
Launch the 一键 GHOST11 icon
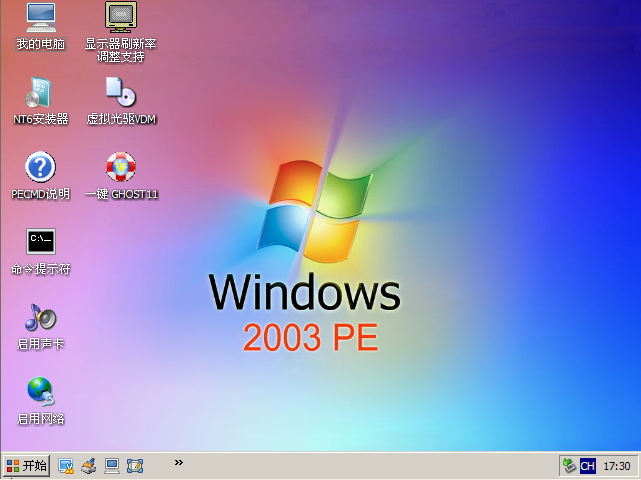coord(120,167)
